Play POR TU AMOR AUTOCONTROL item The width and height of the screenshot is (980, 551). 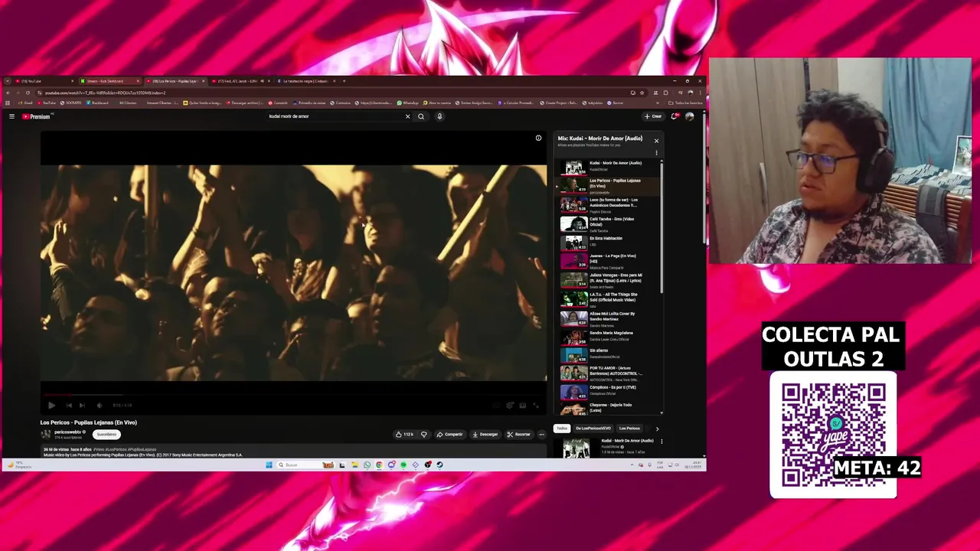coord(609,373)
